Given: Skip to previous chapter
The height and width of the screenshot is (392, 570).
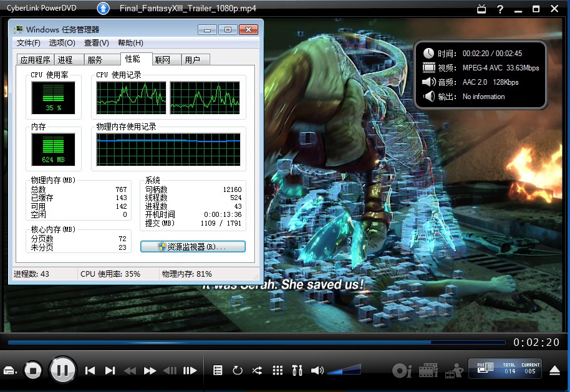Looking at the screenshot, I should (90, 371).
